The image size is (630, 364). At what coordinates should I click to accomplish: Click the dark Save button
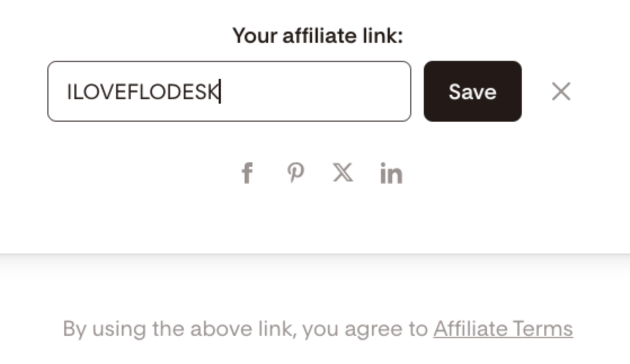click(472, 91)
